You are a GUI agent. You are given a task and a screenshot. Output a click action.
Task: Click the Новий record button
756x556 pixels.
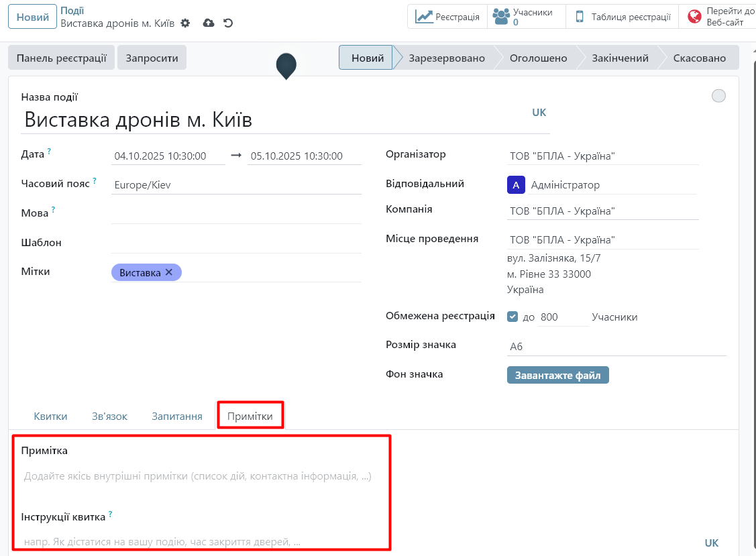[32, 17]
